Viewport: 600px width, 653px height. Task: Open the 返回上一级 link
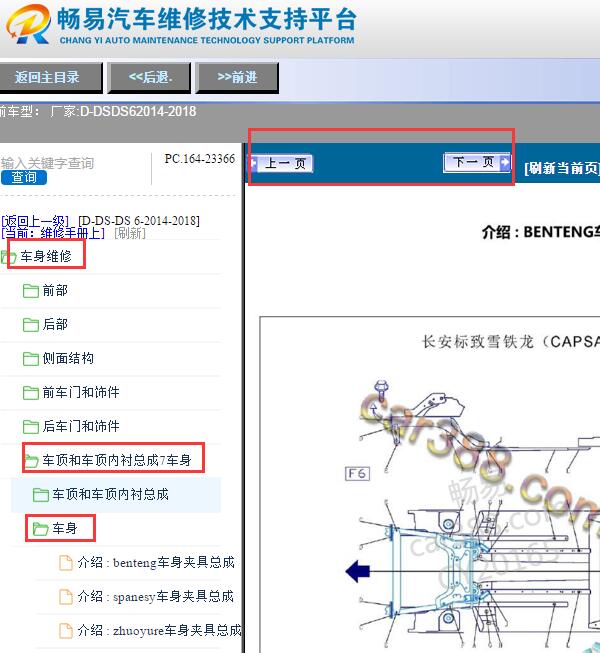coord(35,221)
